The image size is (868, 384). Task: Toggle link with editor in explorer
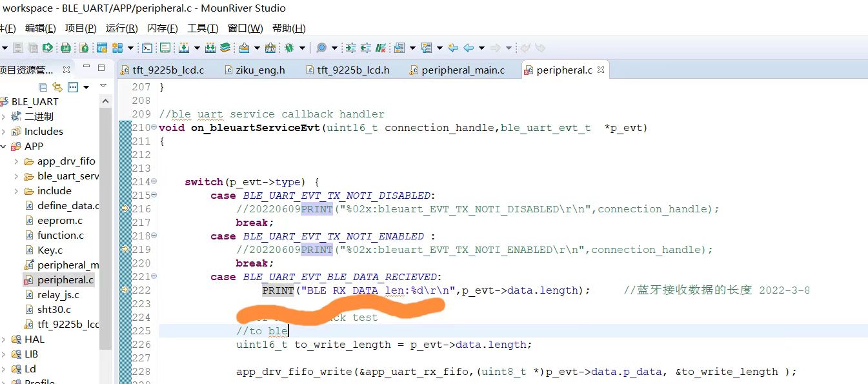57,87
